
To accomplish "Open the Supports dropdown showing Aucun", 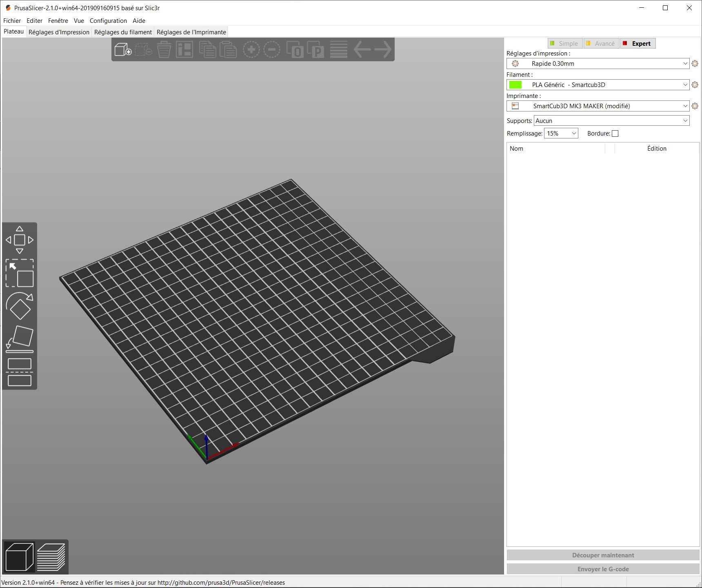I will click(x=611, y=121).
